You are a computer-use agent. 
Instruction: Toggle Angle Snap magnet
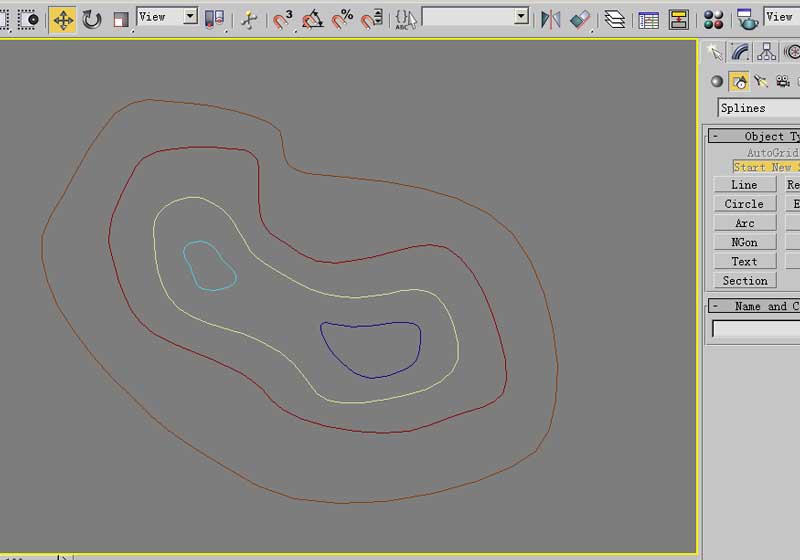click(312, 20)
